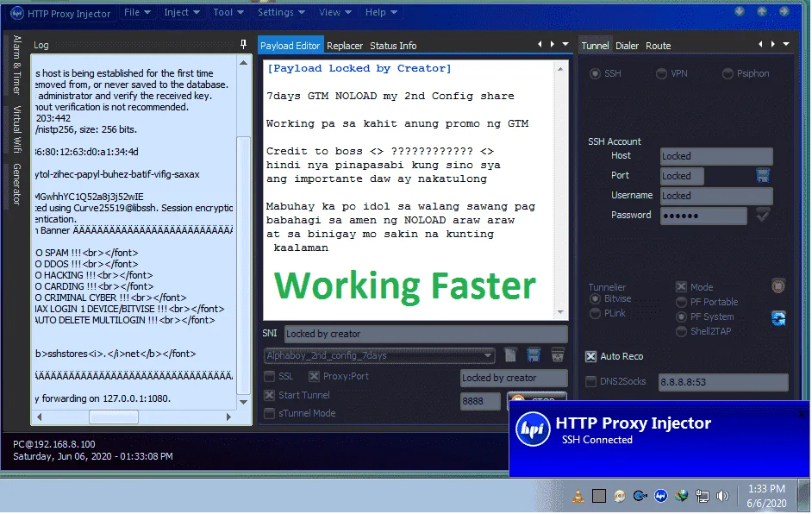Click the left arrow in Payload Editor tab strip
Screen dimensions: 812x514
[540, 45]
